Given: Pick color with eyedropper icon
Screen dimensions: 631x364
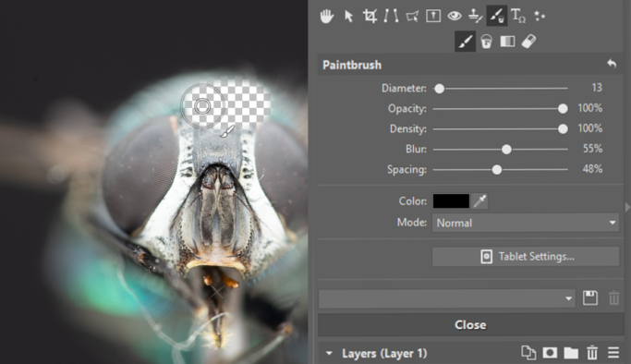Looking at the screenshot, I should coord(479,200).
